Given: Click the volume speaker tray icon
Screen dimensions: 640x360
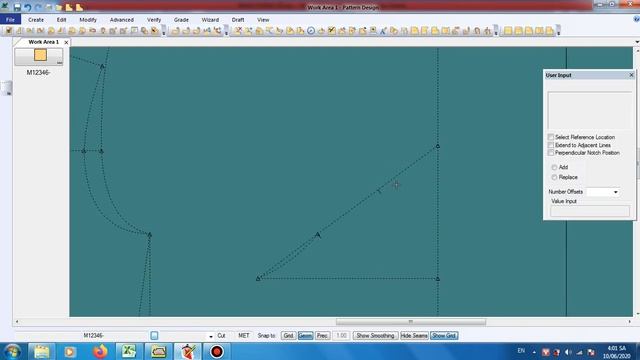Looking at the screenshot, I should pos(568,352).
